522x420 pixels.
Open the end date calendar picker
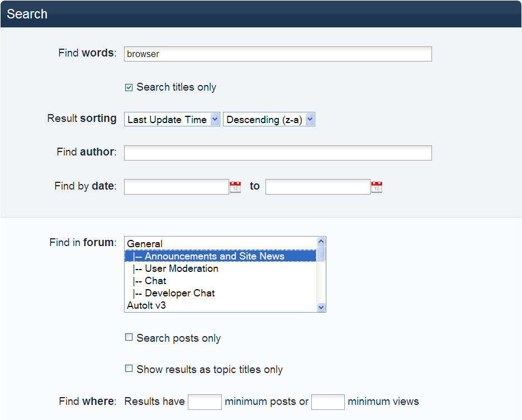(377, 187)
